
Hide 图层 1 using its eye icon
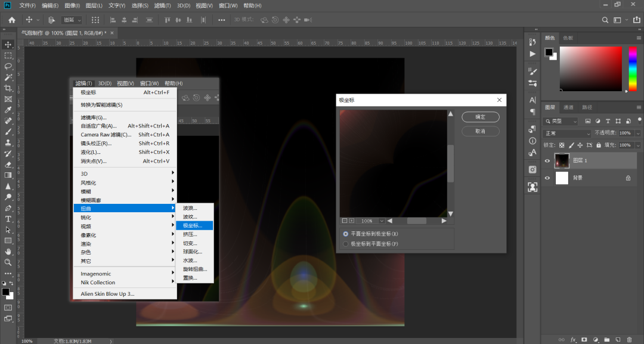[x=547, y=160]
